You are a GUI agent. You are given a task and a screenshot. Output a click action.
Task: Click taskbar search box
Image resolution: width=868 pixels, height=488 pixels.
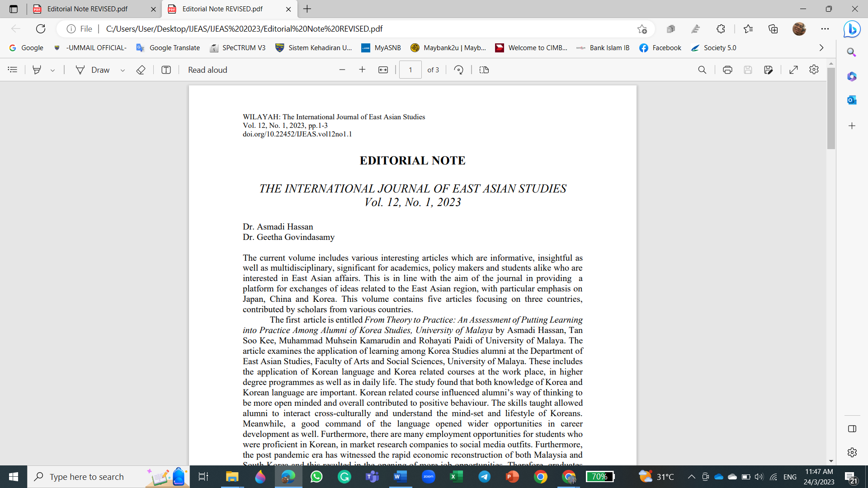click(x=108, y=477)
